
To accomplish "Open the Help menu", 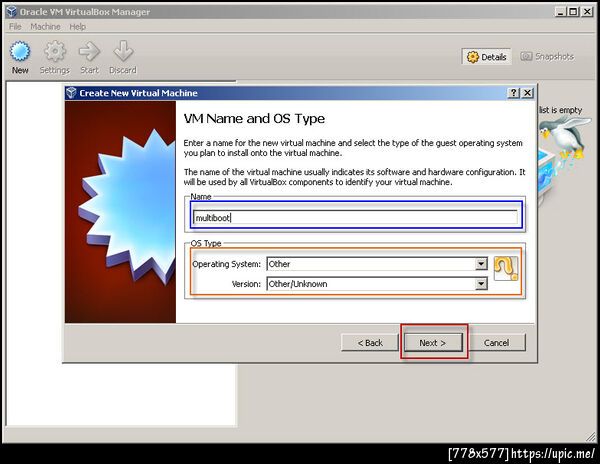I will pyautogui.click(x=77, y=27).
